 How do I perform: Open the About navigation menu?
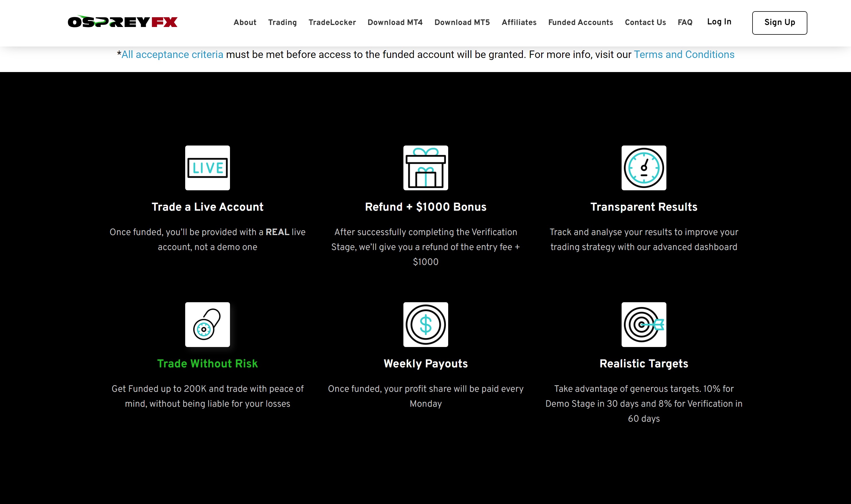pyautogui.click(x=245, y=23)
